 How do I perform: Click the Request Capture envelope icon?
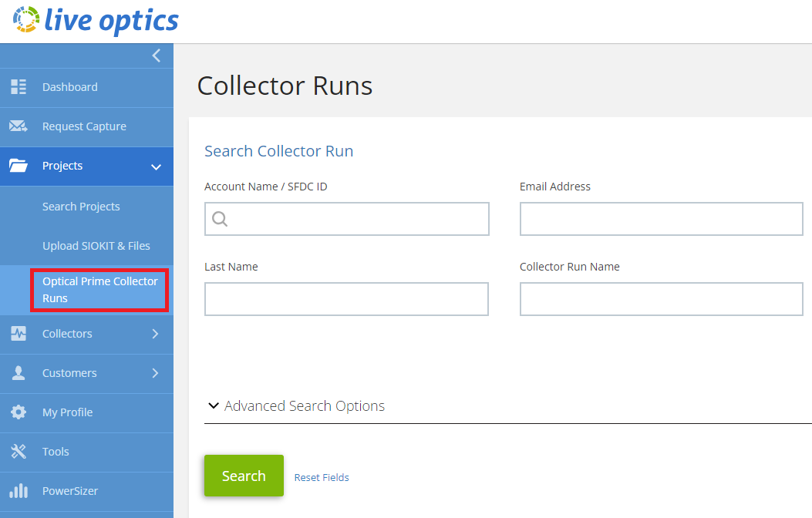coord(19,126)
